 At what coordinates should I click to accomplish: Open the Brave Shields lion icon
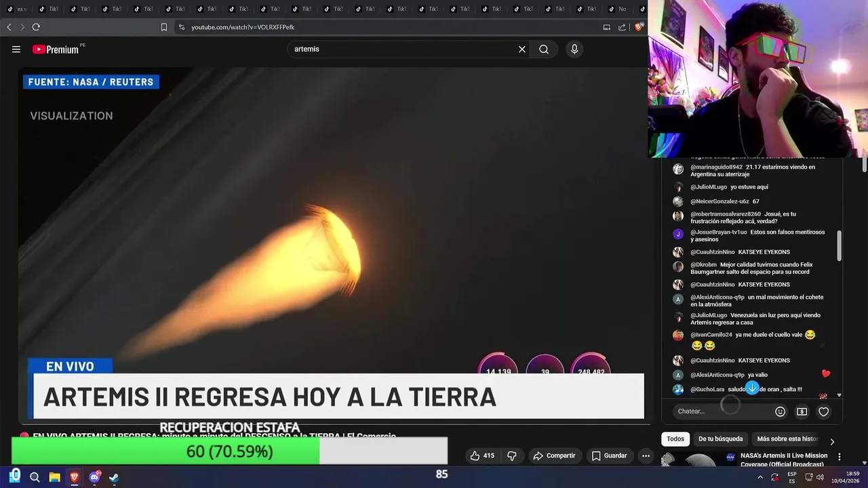(638, 27)
